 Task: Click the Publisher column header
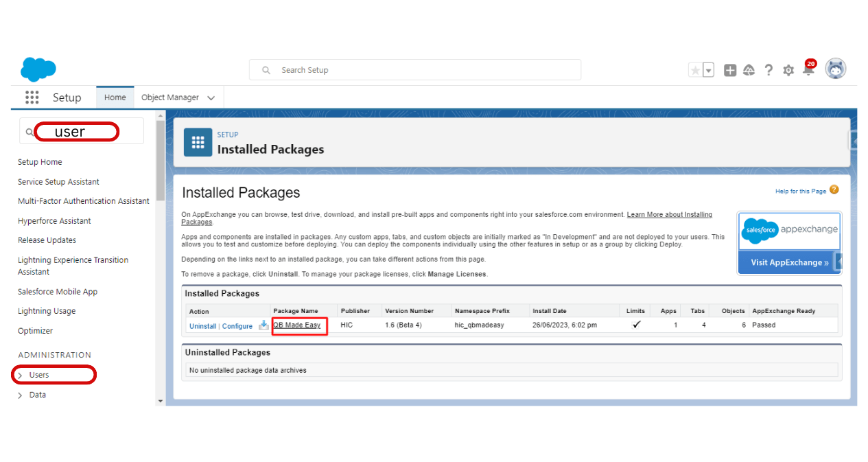pyautogui.click(x=355, y=311)
